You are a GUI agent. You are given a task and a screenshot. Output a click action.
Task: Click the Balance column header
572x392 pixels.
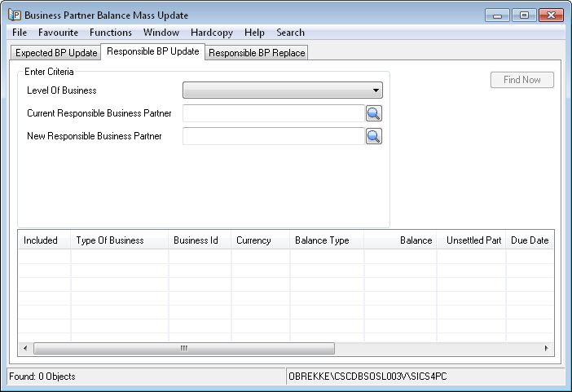coord(400,240)
